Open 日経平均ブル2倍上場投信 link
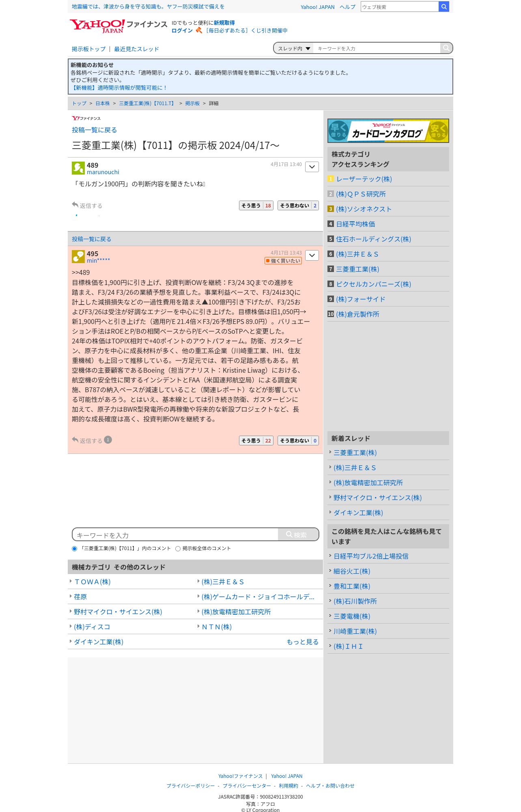521x812 pixels. 371,556
